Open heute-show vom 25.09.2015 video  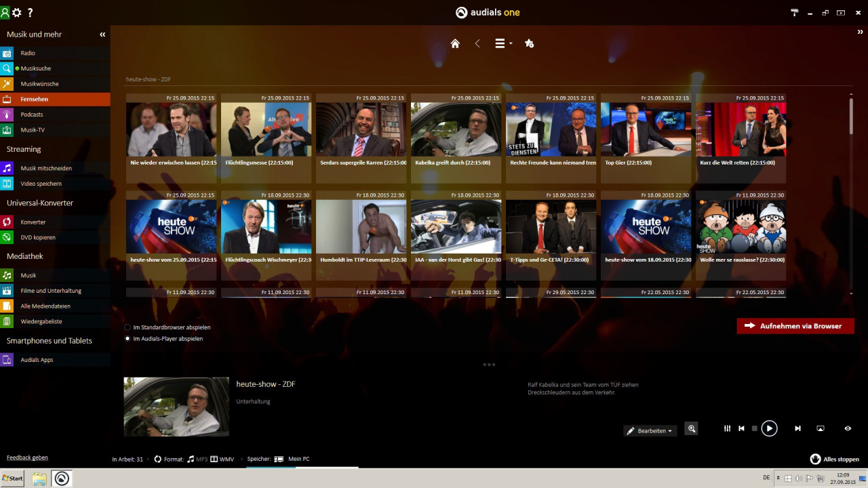pos(172,226)
